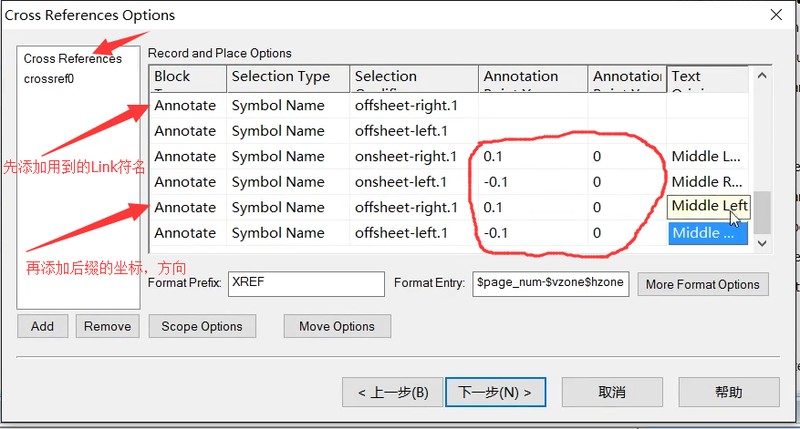Select crossref0 in Cross References list

click(49, 79)
